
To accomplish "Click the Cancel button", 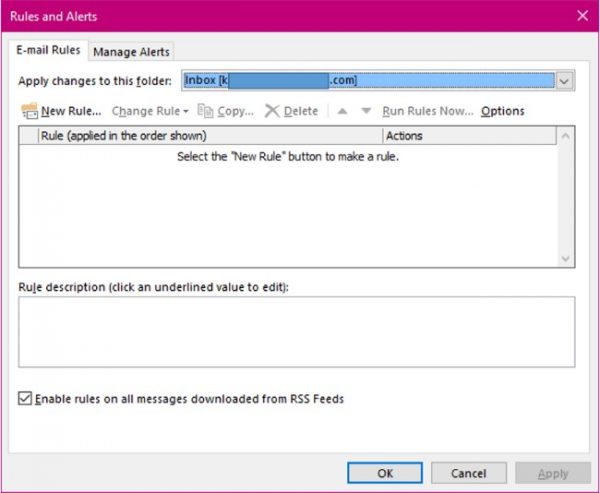I will click(469, 473).
